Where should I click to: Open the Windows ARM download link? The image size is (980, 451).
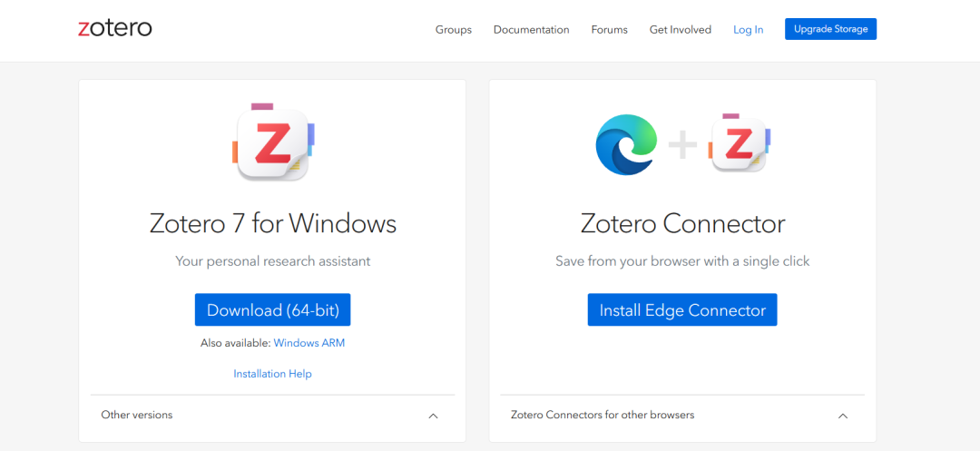click(x=309, y=343)
